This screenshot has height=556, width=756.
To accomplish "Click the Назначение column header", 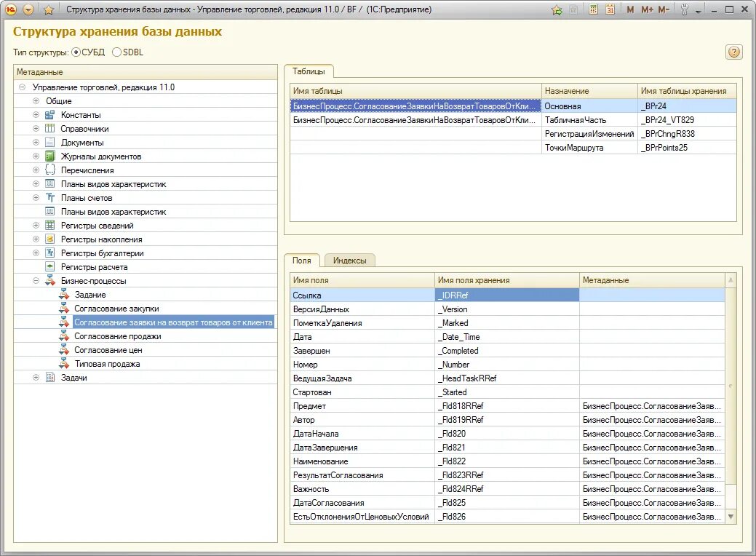I will (x=589, y=91).
